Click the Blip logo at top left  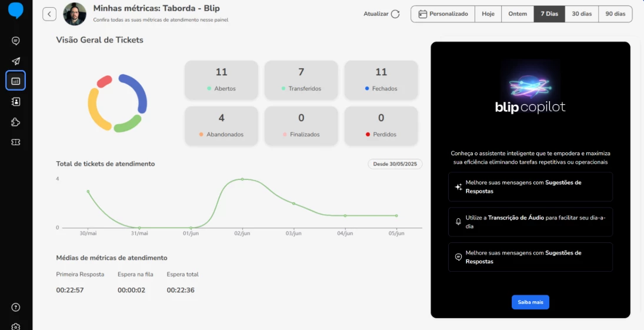[16, 10]
